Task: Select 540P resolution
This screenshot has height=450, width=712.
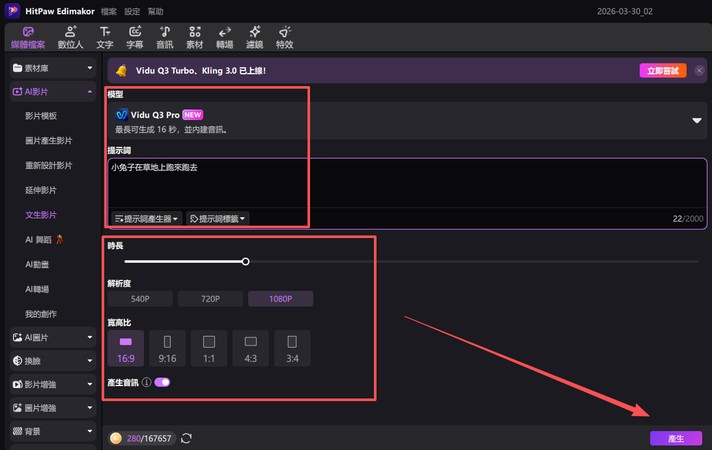Action: (140, 299)
